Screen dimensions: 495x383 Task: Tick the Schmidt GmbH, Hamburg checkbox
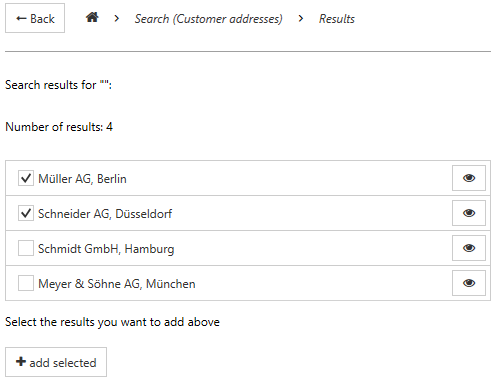pos(26,248)
